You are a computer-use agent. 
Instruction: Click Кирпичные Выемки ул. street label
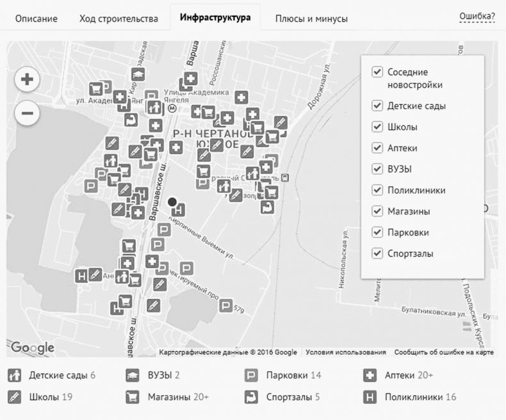pos(200,237)
